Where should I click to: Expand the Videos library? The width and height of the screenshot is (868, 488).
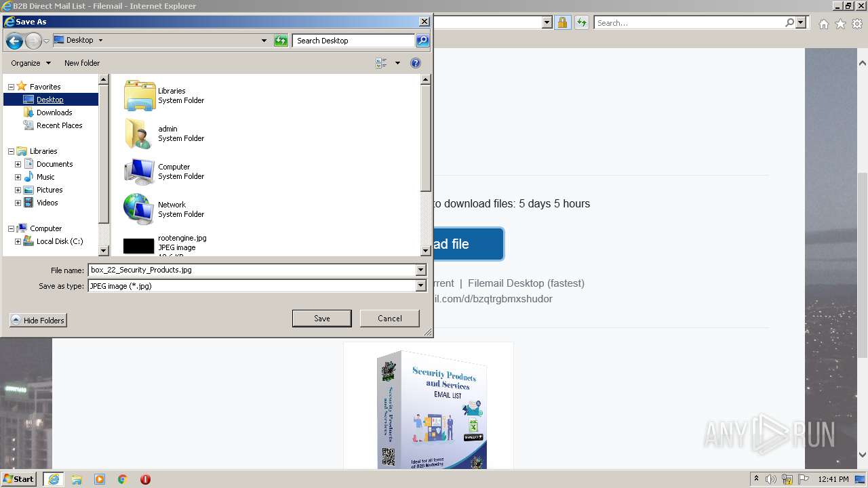coord(18,203)
